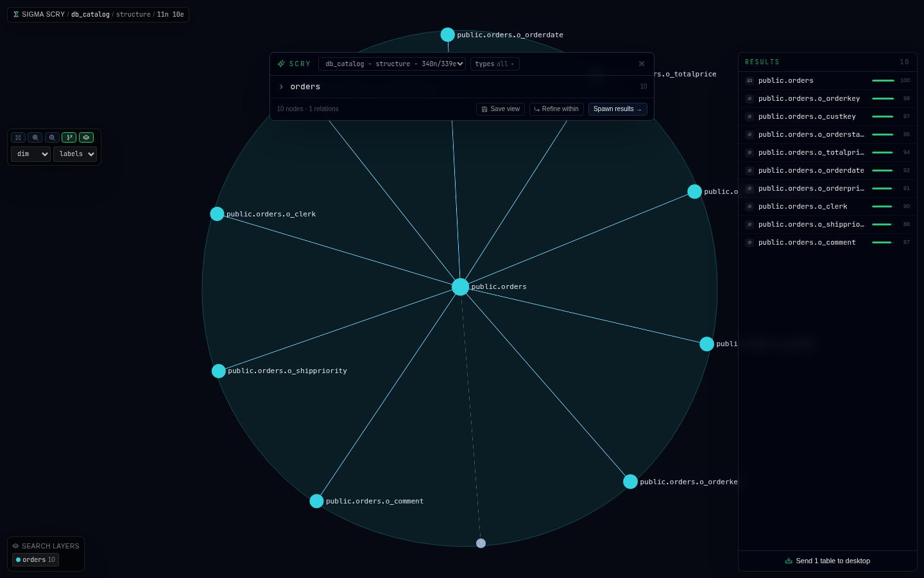Click the zoom in magnifier icon
This screenshot has width=924, height=578.
(35, 137)
